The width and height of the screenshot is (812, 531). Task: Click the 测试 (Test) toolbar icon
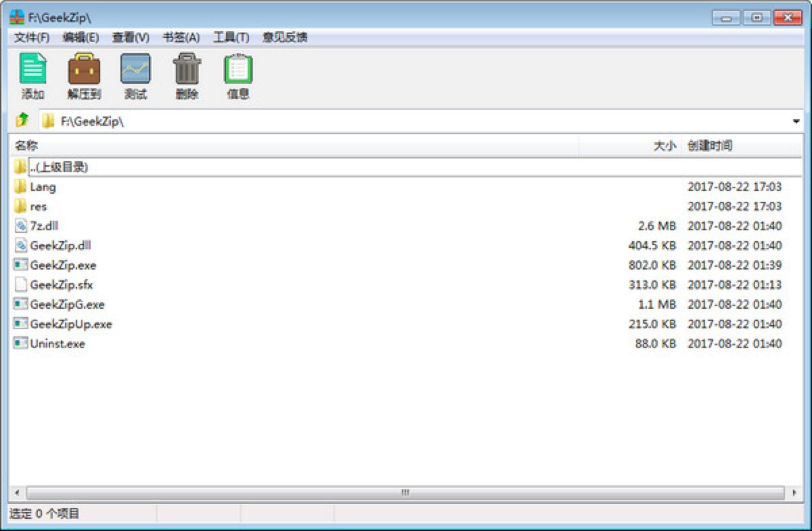tap(135, 68)
